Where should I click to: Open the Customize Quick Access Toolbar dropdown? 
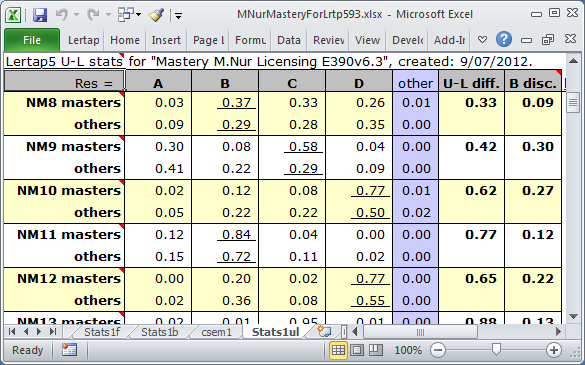pyautogui.click(x=178, y=16)
